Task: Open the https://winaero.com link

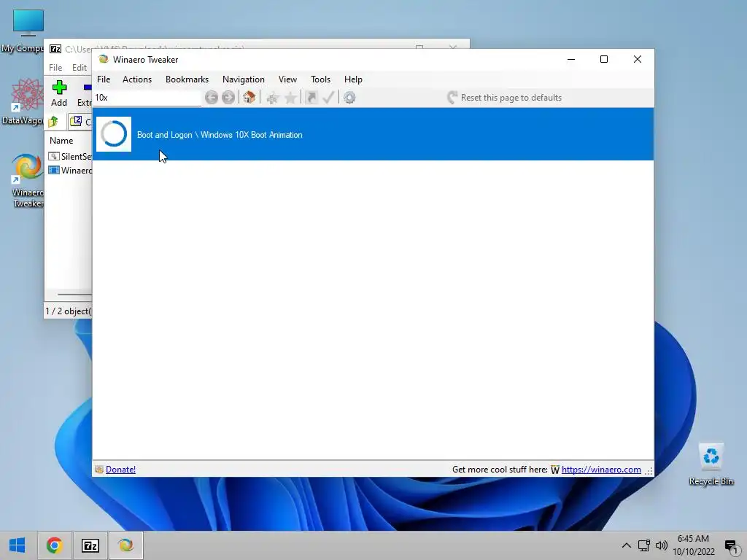Action: point(601,470)
